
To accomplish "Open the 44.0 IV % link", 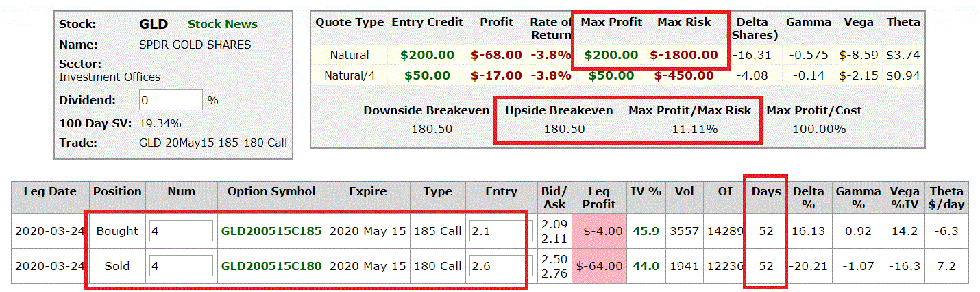I will tap(647, 266).
